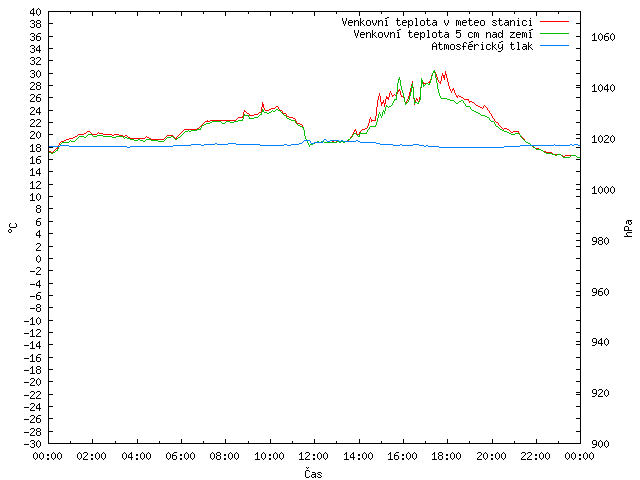This screenshot has height=480, width=640.
Task: Click the pressure axis label '960'
Action: click(600, 292)
